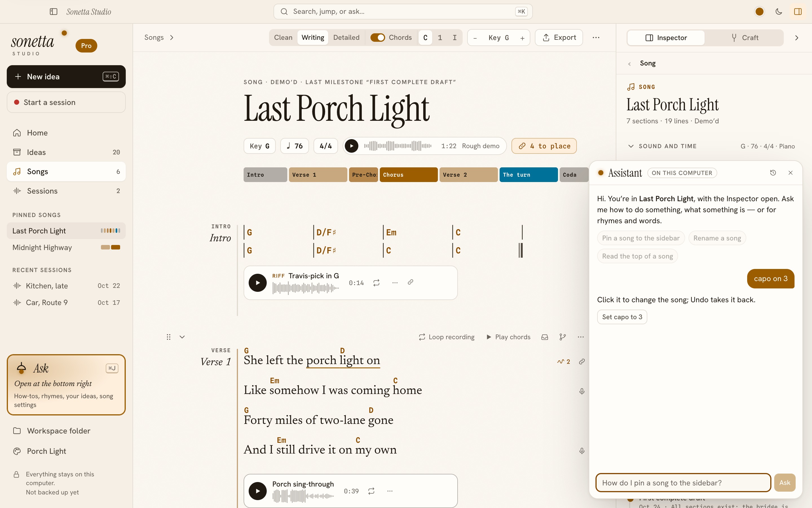812x508 pixels.
Task: Click the New idea button
Action: click(x=66, y=76)
